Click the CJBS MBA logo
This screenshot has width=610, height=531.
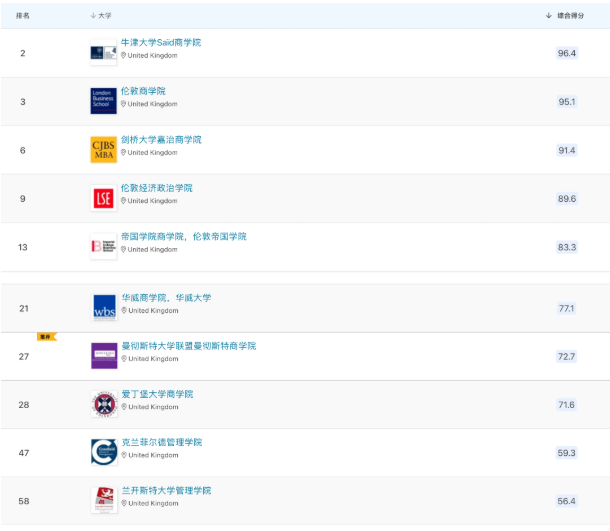(103, 149)
